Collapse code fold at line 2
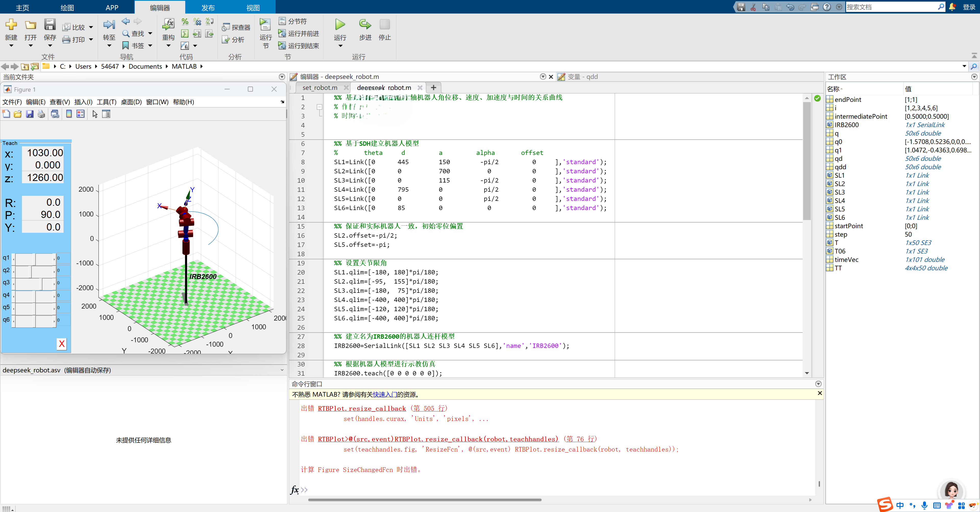Viewport: 980px width, 512px height. click(x=320, y=107)
